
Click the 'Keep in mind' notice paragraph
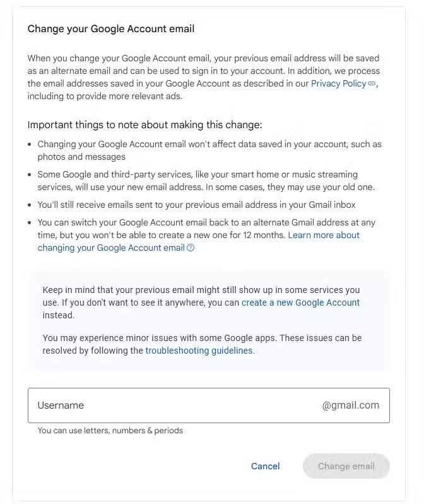tap(201, 296)
